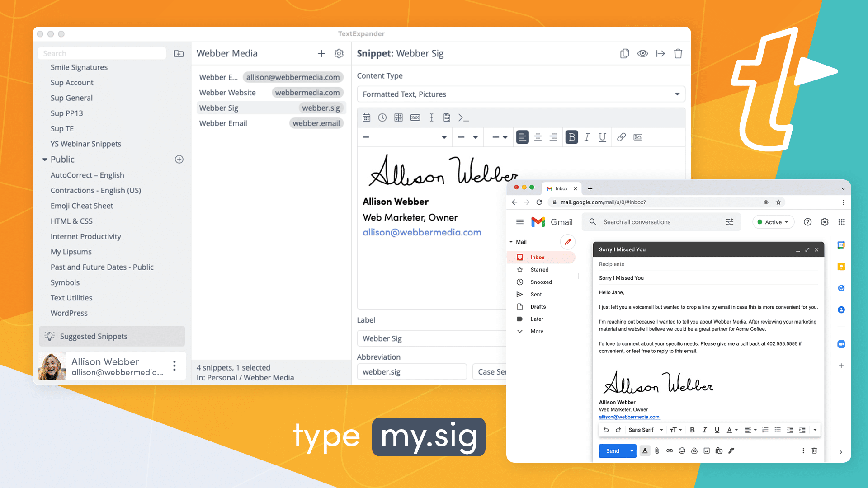Open Webber Media group settings gear

pyautogui.click(x=339, y=54)
